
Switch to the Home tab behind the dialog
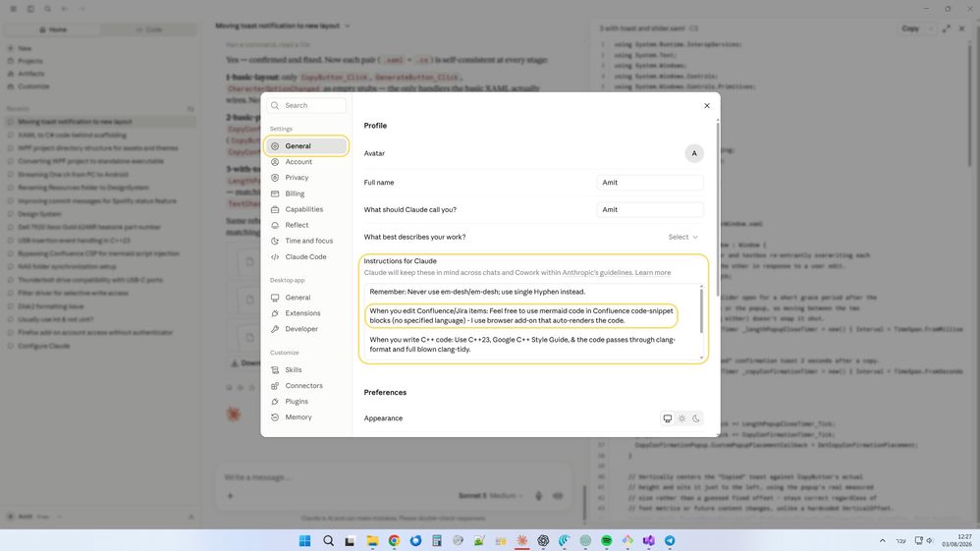52,29
